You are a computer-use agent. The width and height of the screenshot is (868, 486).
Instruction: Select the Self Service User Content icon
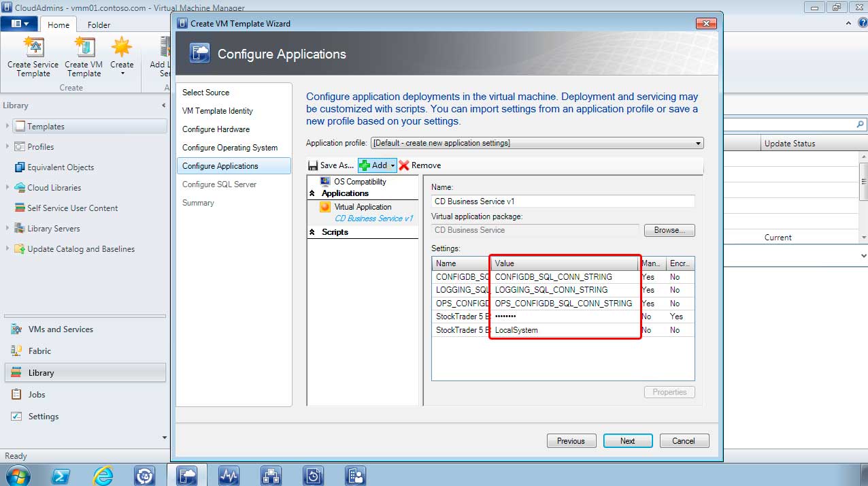tap(20, 208)
